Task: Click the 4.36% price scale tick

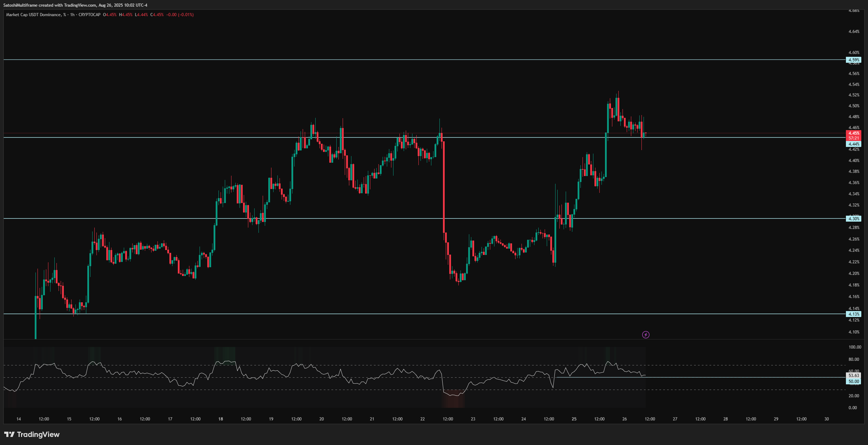Action: [x=854, y=183]
